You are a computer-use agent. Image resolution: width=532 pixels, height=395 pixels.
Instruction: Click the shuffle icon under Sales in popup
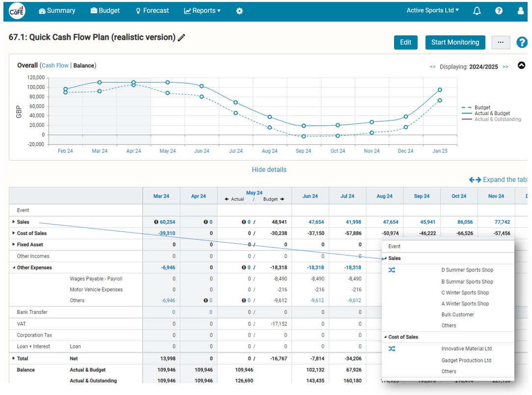click(x=392, y=270)
